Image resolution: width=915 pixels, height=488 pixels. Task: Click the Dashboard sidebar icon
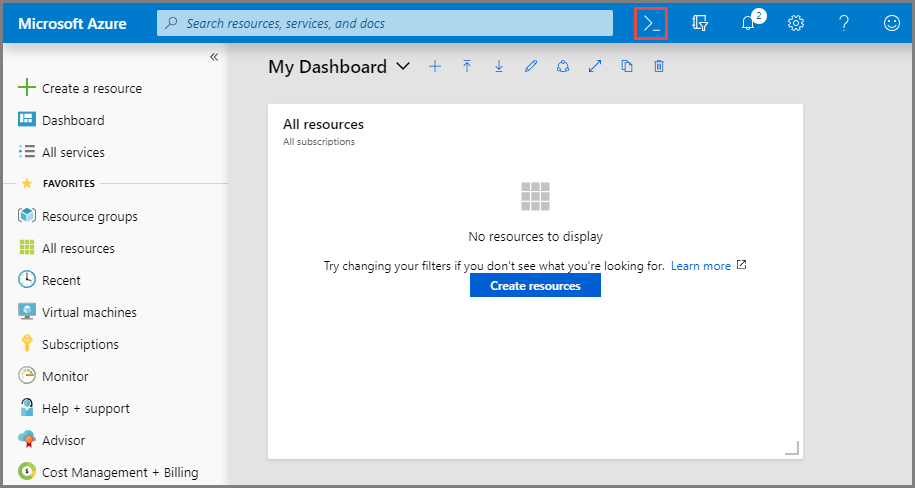click(27, 120)
